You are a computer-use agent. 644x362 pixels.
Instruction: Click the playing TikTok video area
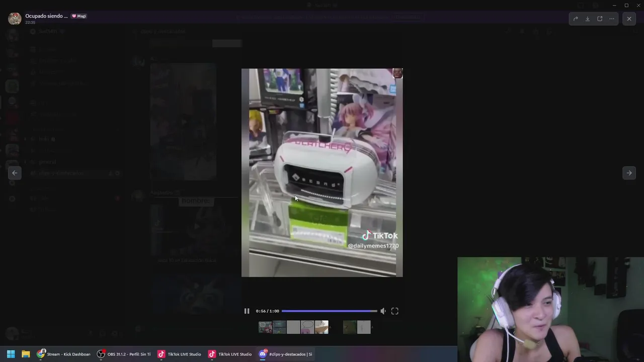click(322, 172)
